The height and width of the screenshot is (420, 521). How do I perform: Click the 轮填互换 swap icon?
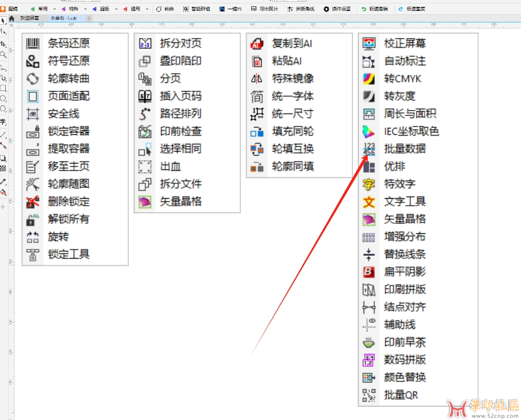[257, 149]
